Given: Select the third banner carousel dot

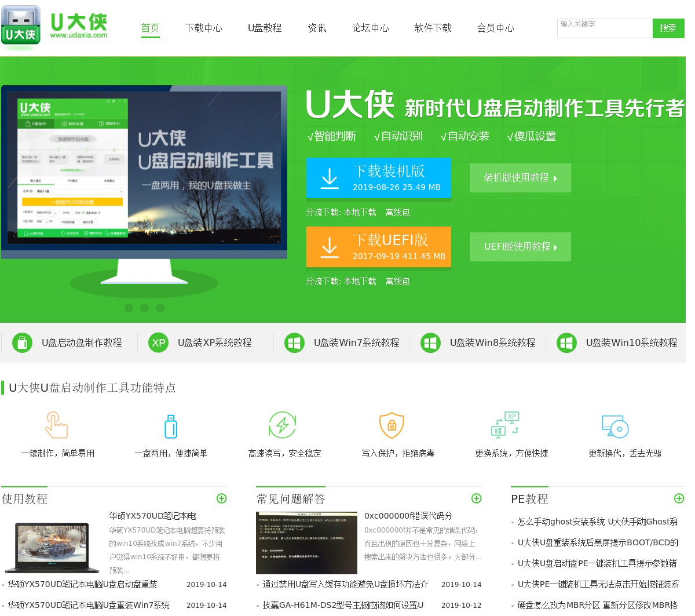Looking at the screenshot, I should (160, 308).
